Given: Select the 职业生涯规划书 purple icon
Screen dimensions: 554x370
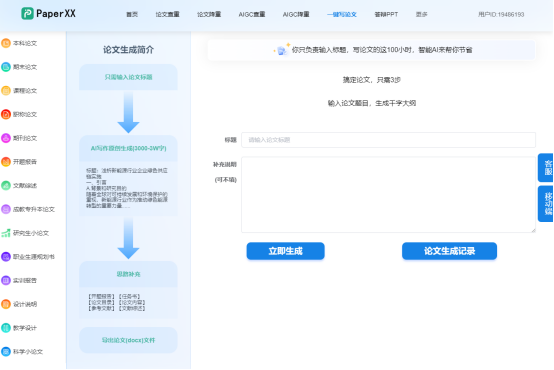Looking at the screenshot, I should click(x=6, y=257).
